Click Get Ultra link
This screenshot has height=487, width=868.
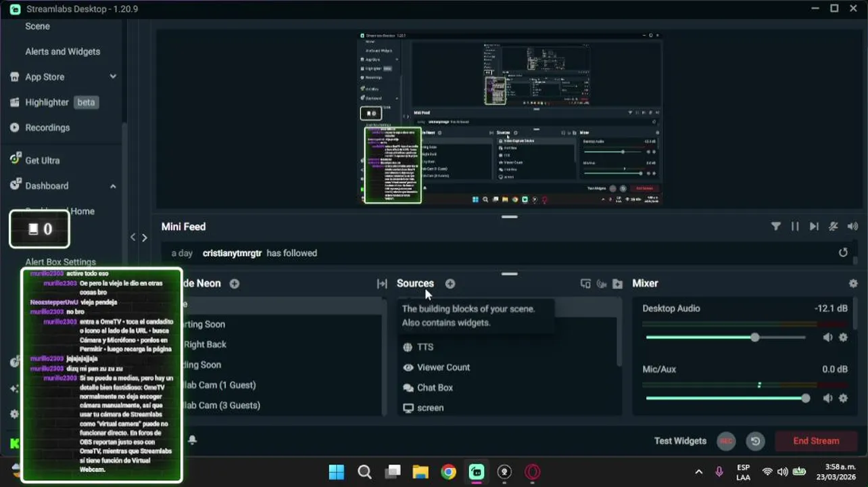[x=43, y=160]
